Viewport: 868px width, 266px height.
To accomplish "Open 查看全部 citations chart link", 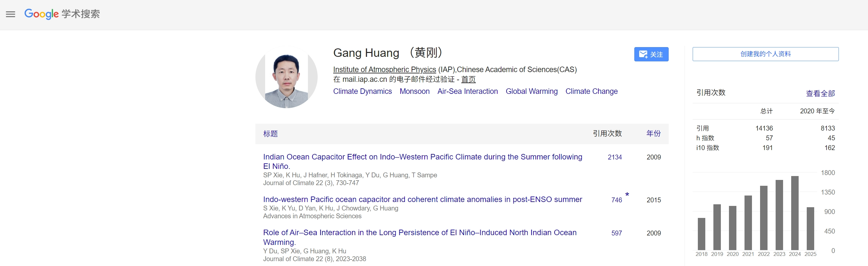I will coord(820,93).
